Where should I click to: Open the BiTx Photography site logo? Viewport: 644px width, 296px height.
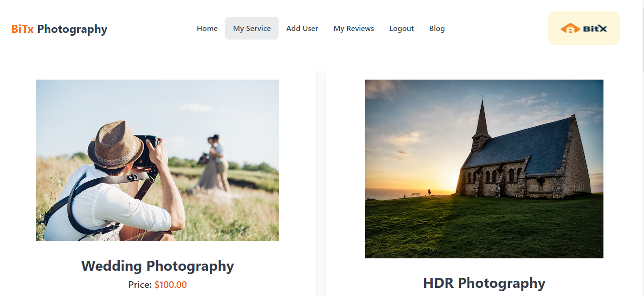coord(59,29)
